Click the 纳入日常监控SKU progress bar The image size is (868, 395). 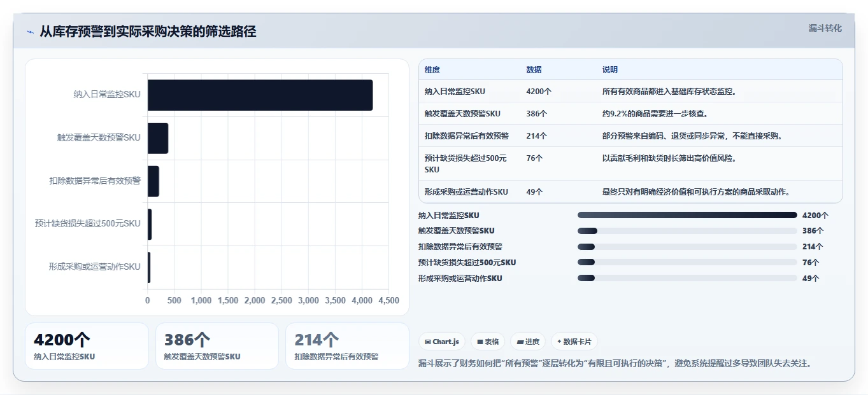click(x=687, y=215)
